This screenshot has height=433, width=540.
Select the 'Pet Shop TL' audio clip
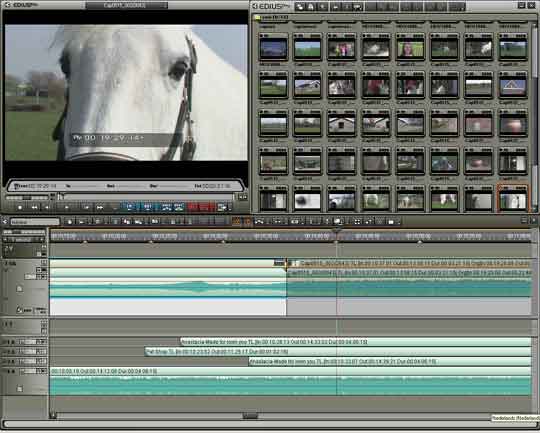(338, 352)
